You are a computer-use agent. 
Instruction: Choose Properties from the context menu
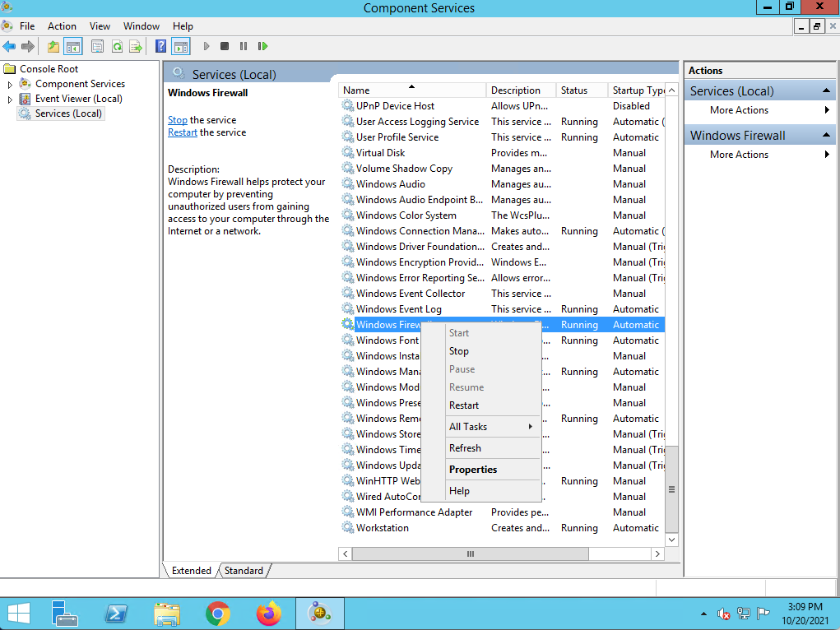481,470
